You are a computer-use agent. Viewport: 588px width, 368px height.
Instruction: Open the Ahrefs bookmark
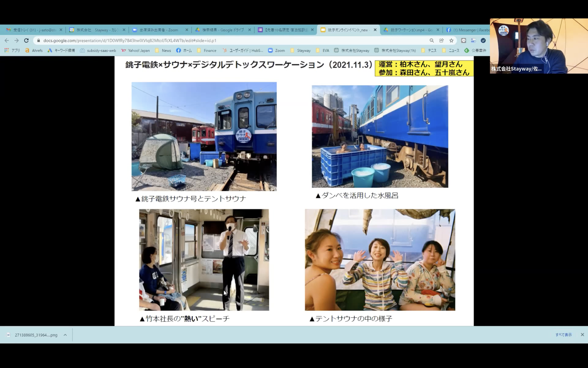coord(34,50)
